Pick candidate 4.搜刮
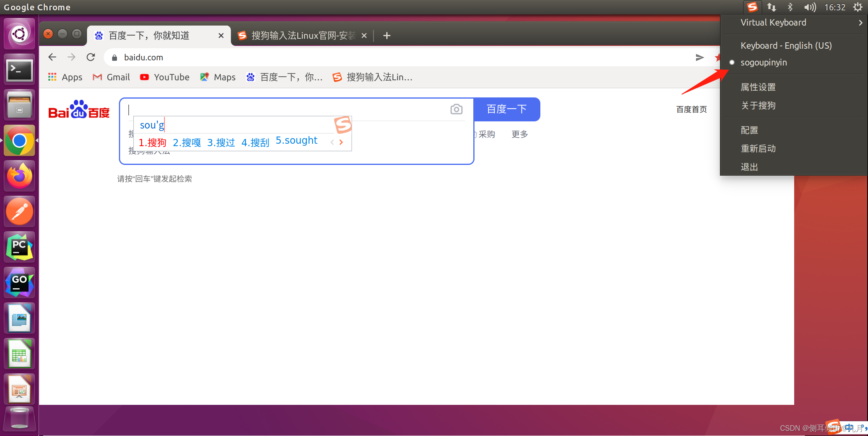The width and height of the screenshot is (868, 436). pos(255,143)
